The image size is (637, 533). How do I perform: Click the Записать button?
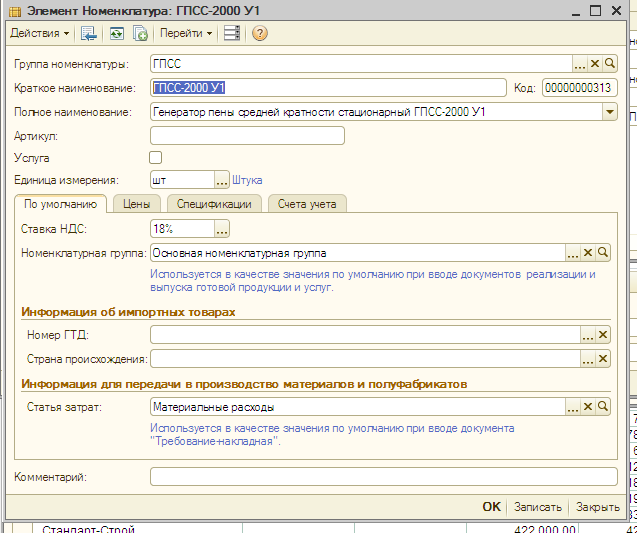pos(537,507)
